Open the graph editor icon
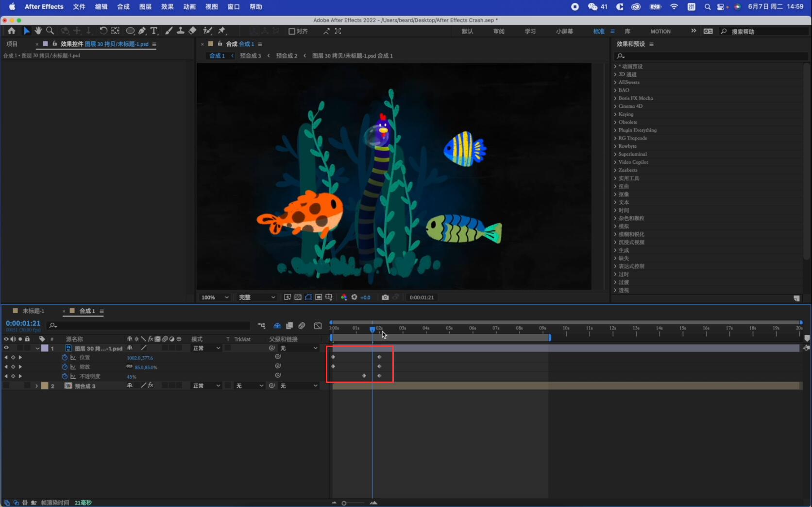 [318, 326]
